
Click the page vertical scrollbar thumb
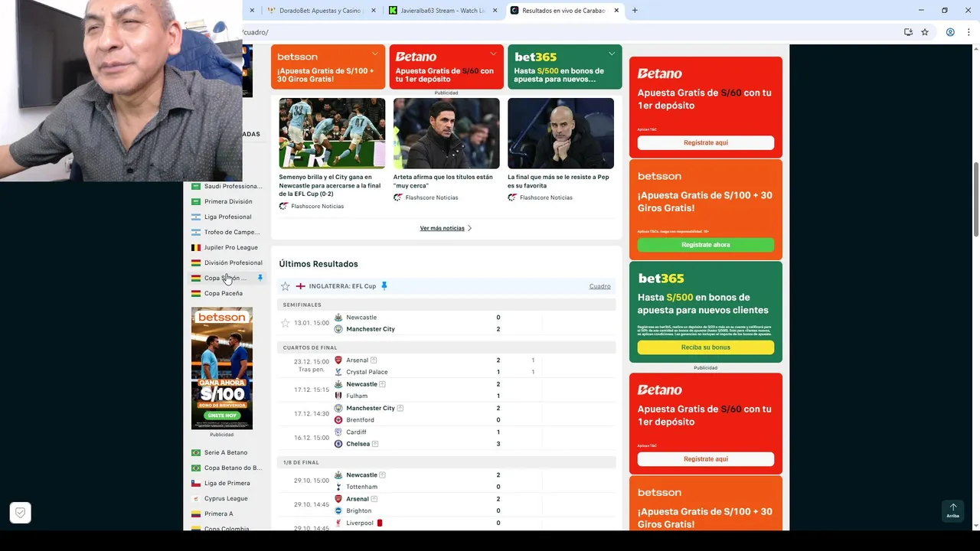click(975, 199)
